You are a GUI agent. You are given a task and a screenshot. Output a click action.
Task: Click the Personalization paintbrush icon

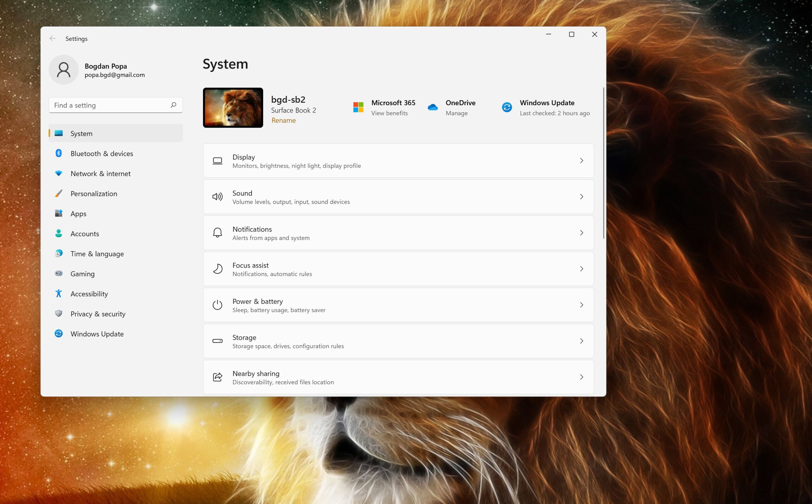coord(59,193)
